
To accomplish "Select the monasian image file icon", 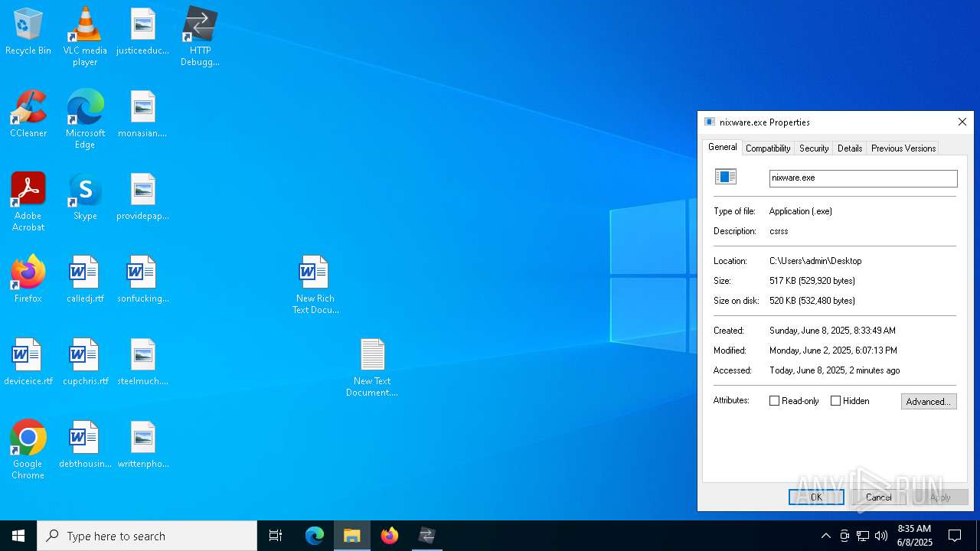I will (x=142, y=114).
